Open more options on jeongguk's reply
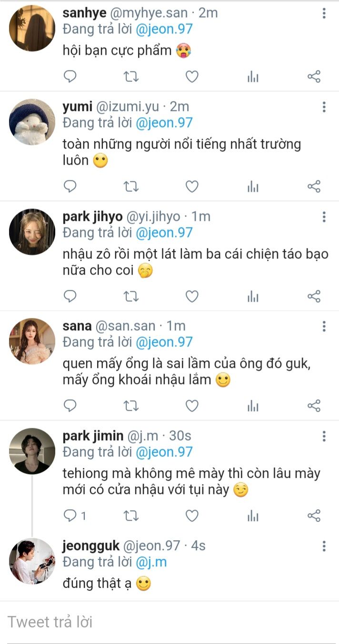The width and height of the screenshot is (339, 644). click(324, 545)
